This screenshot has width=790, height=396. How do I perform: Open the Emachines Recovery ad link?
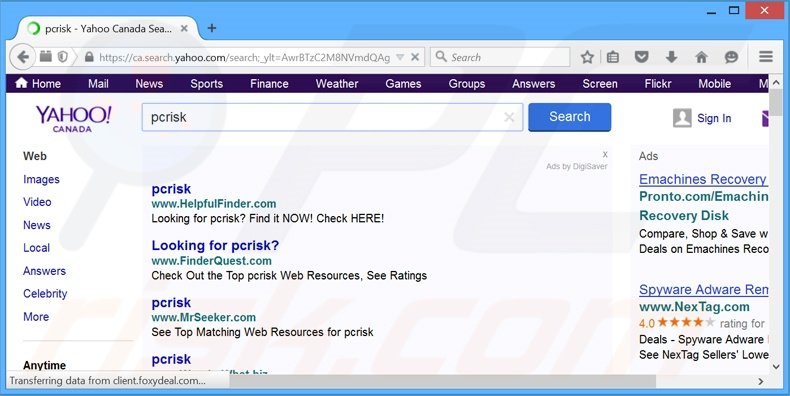(x=703, y=179)
